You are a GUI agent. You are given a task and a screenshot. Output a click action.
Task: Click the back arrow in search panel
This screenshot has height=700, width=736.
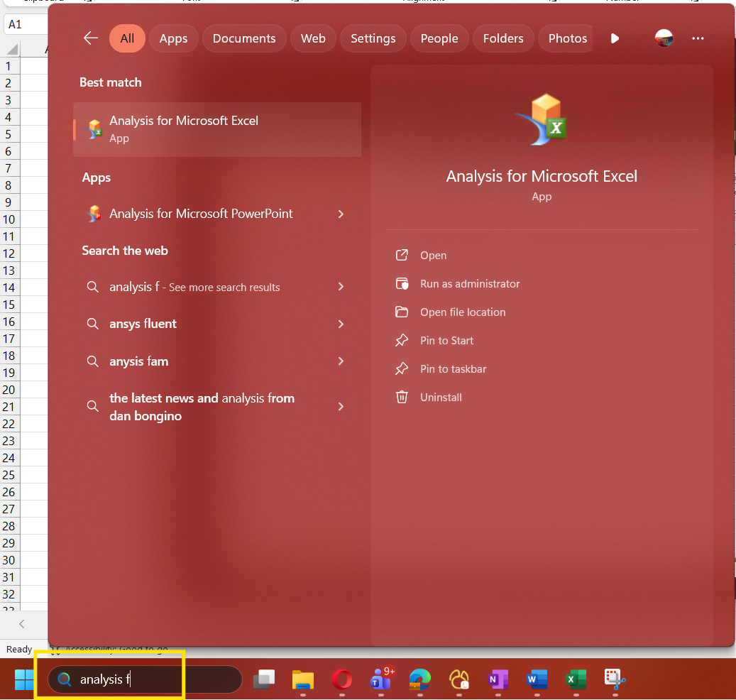[x=91, y=38]
